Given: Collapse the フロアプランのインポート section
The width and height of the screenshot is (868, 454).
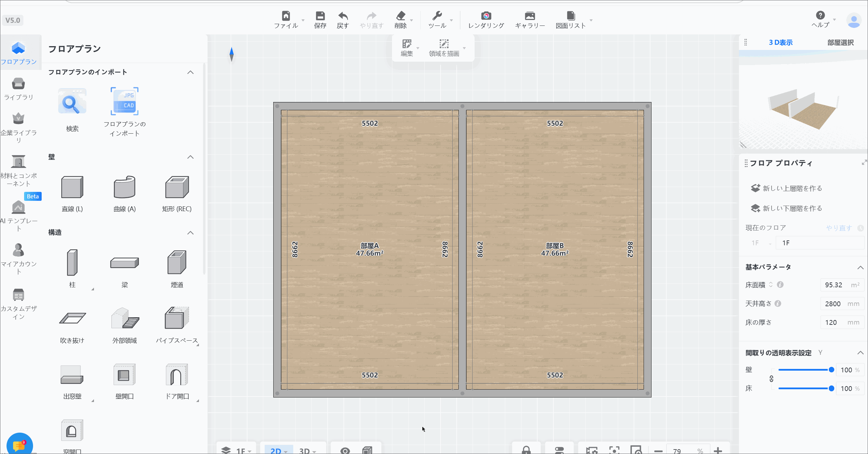Looking at the screenshot, I should (x=190, y=72).
